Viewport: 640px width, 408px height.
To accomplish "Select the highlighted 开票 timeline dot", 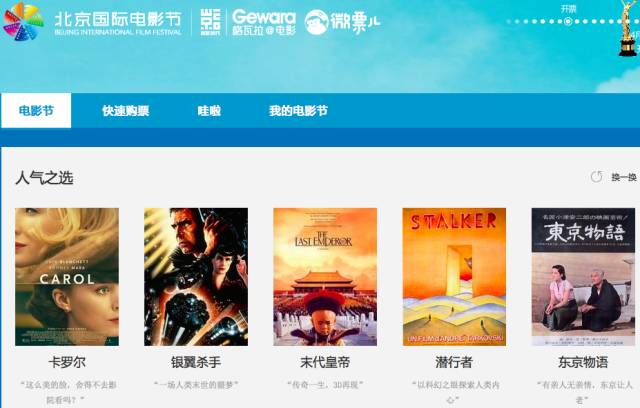I will click(567, 21).
